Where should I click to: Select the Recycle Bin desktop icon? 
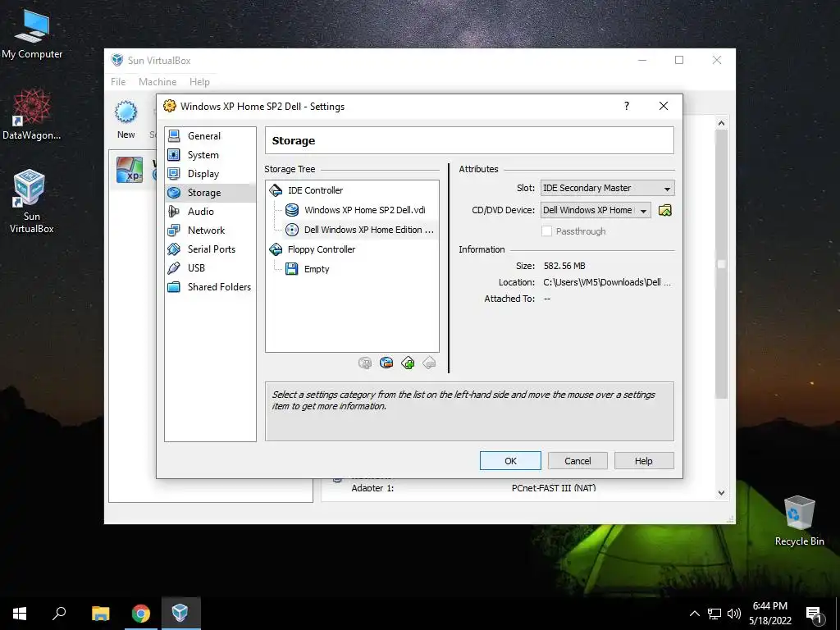(x=799, y=521)
